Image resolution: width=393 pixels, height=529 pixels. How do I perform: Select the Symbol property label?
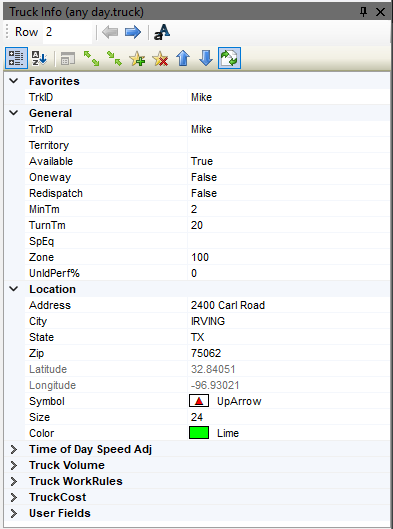tap(47, 401)
